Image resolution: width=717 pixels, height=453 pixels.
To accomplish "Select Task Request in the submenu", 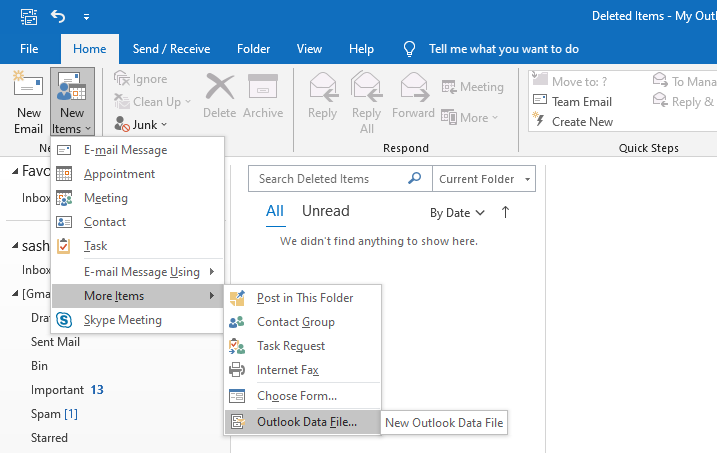I will [303, 346].
